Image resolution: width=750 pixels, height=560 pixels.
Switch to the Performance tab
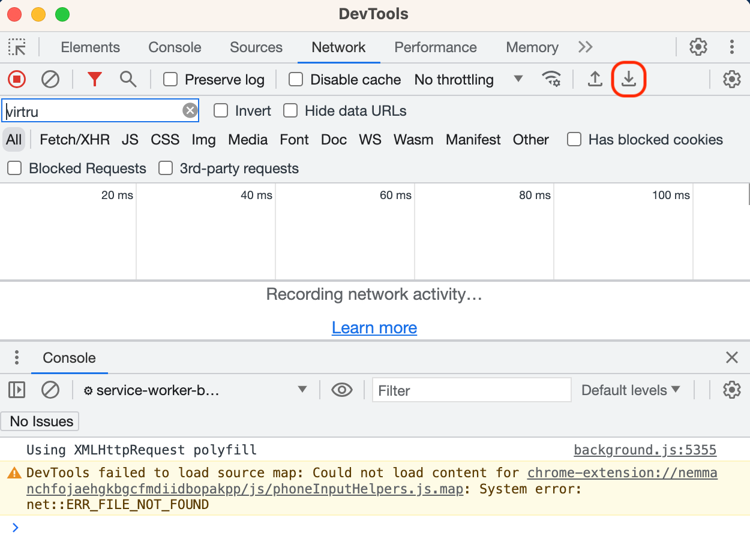[x=436, y=47]
